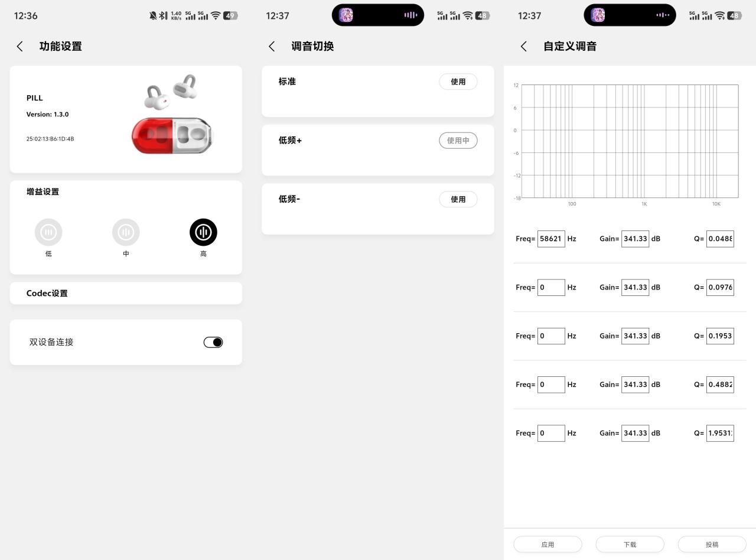Edit Gain field in last EQ row
The image size is (756, 560).
coord(635,433)
